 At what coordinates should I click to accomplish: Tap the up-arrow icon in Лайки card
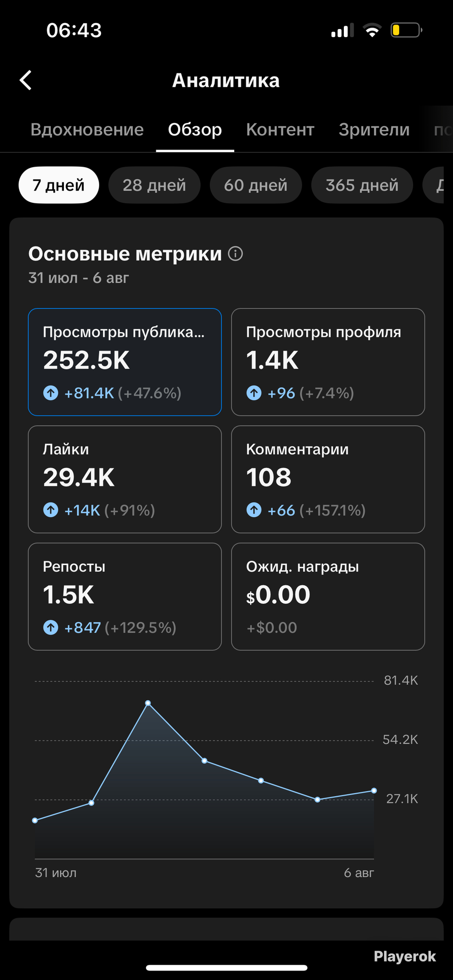click(51, 510)
